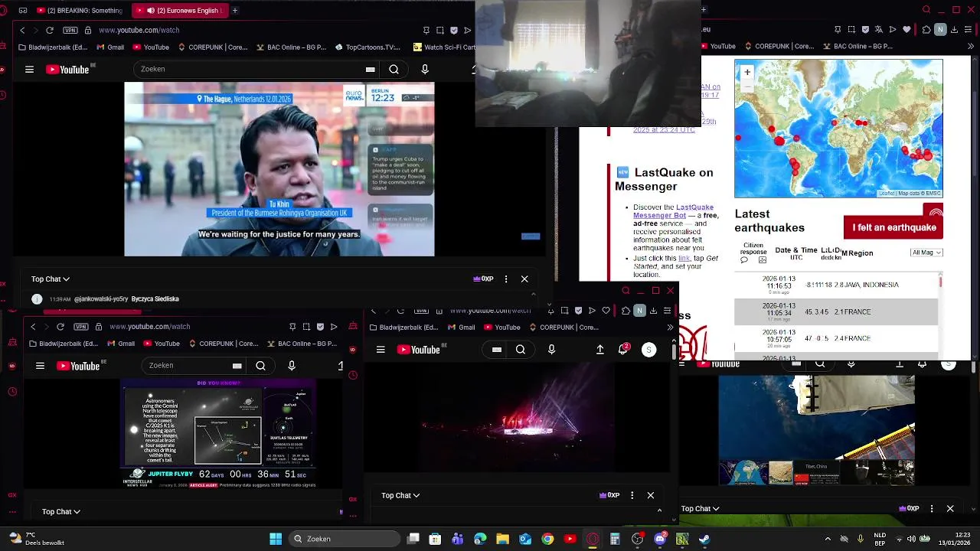Open Discord from the taskbar

pyautogui.click(x=660, y=540)
